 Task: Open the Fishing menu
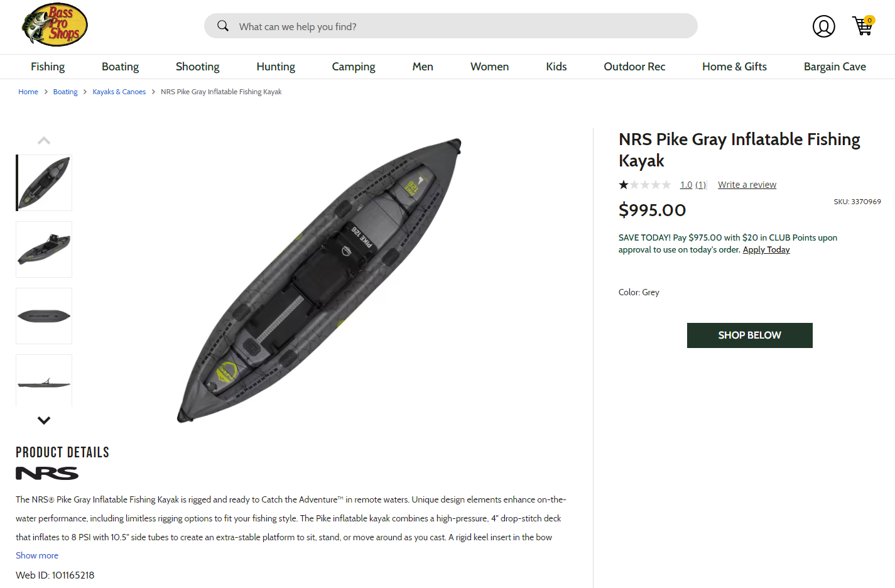click(x=48, y=66)
